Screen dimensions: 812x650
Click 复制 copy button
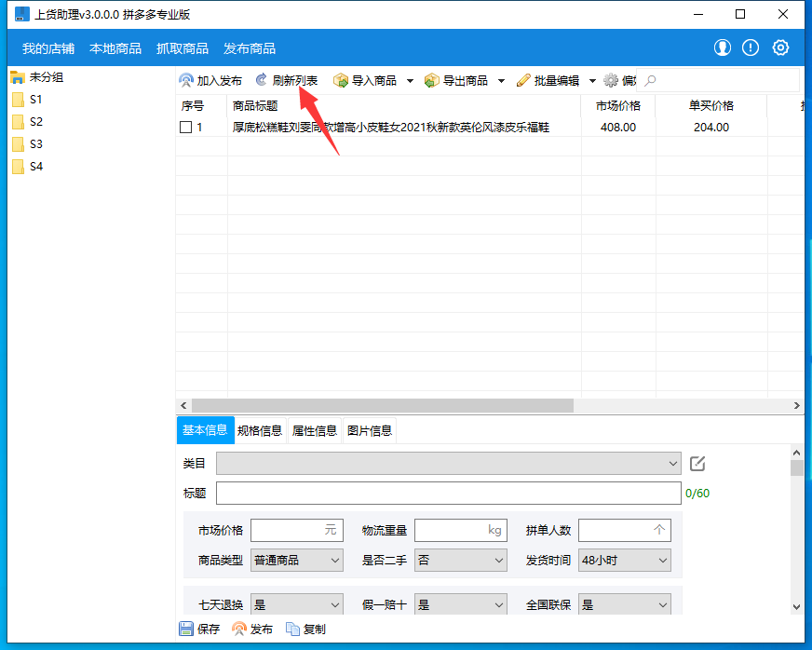coord(305,630)
